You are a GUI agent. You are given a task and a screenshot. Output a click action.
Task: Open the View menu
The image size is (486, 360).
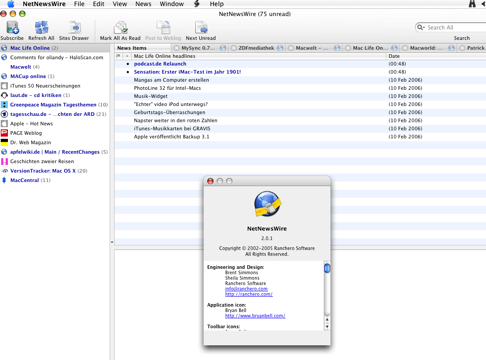click(120, 4)
